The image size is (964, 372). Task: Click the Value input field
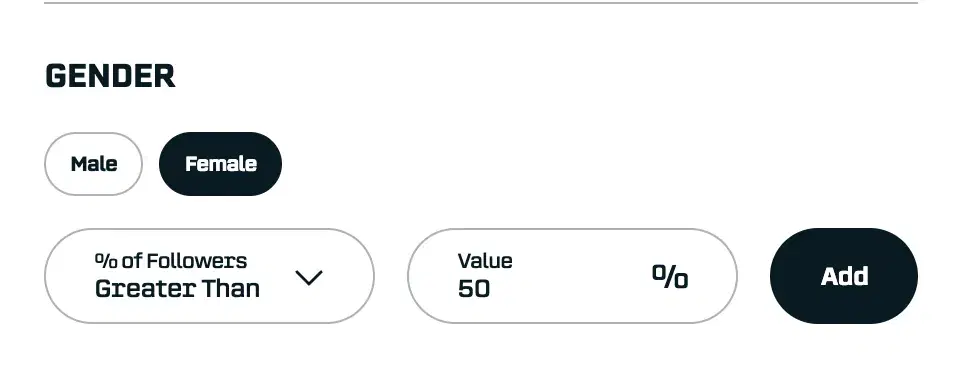point(572,276)
